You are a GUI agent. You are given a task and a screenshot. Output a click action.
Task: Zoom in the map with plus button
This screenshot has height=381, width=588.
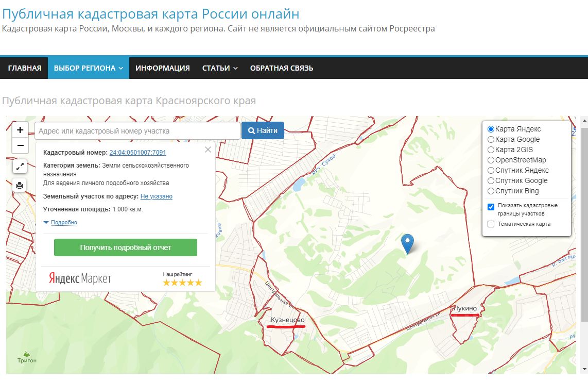[x=20, y=130]
